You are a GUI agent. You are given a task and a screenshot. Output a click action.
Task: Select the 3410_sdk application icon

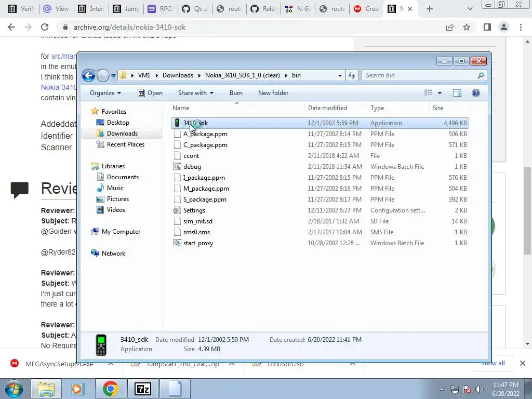pyautogui.click(x=177, y=123)
